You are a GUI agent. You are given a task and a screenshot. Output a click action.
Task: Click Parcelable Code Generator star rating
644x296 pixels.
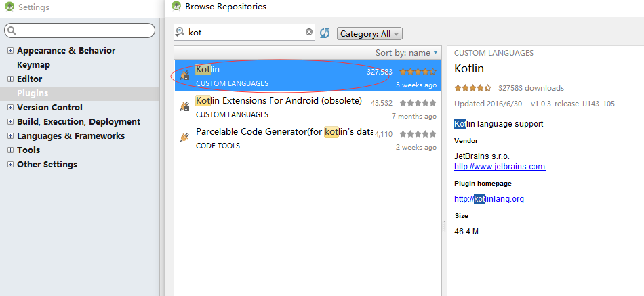(x=418, y=134)
